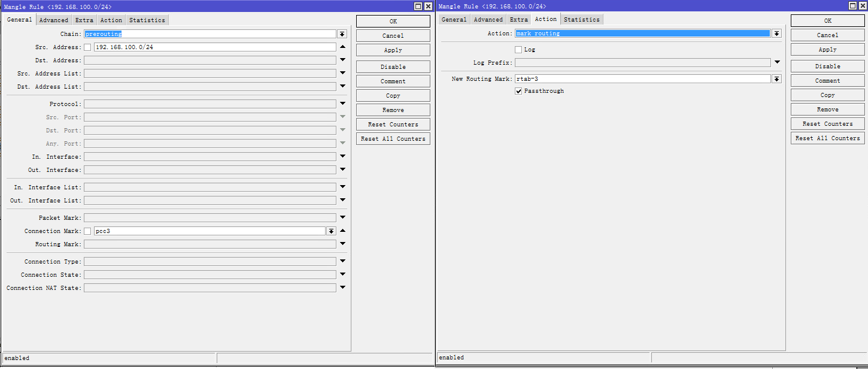The image size is (868, 369).
Task: Switch to Advanced tab in General window
Action: [x=54, y=20]
